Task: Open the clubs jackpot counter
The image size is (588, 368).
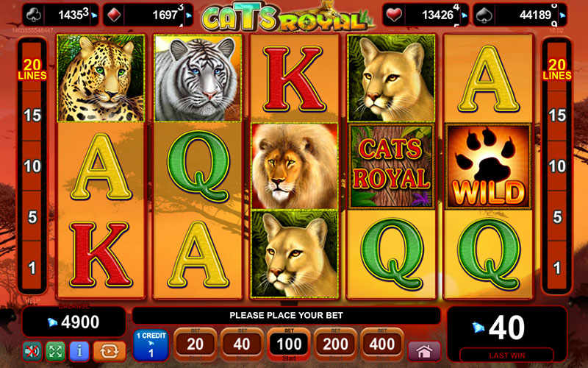Action: (x=61, y=15)
